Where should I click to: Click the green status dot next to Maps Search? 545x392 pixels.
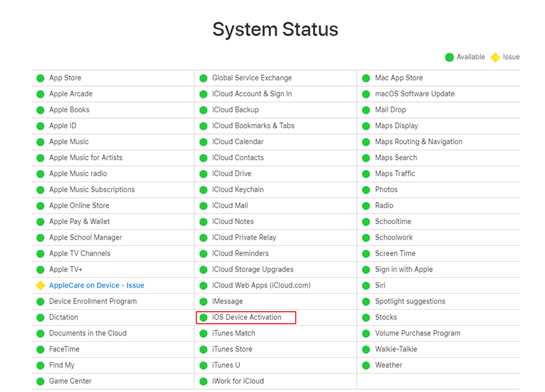(366, 158)
